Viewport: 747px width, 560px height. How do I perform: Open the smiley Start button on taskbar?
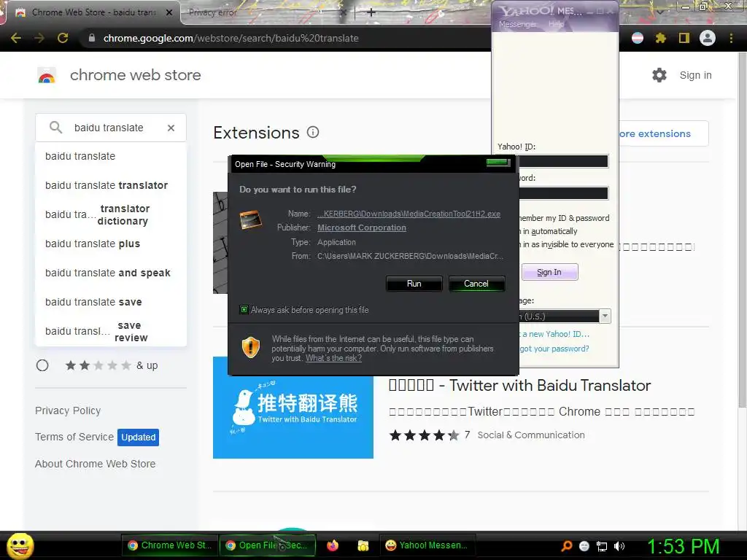pyautogui.click(x=20, y=545)
